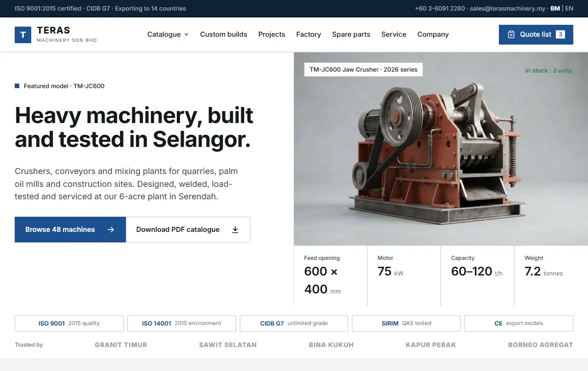Screen dimensions: 588x371
Task: Click the In stock 3 units status
Action: [549, 70]
